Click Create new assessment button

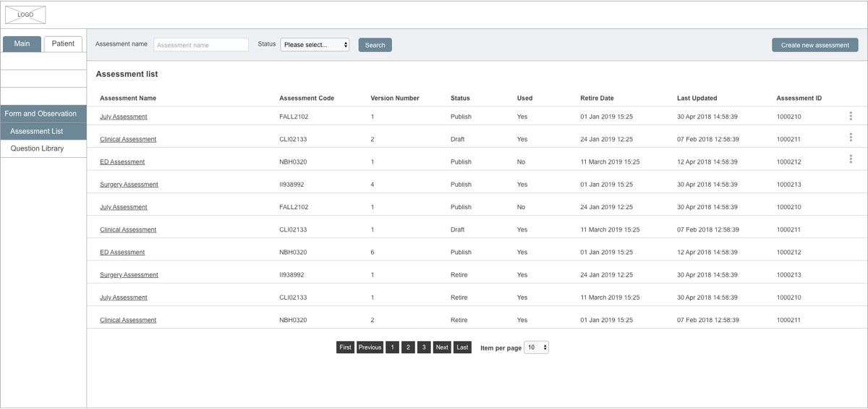814,45
